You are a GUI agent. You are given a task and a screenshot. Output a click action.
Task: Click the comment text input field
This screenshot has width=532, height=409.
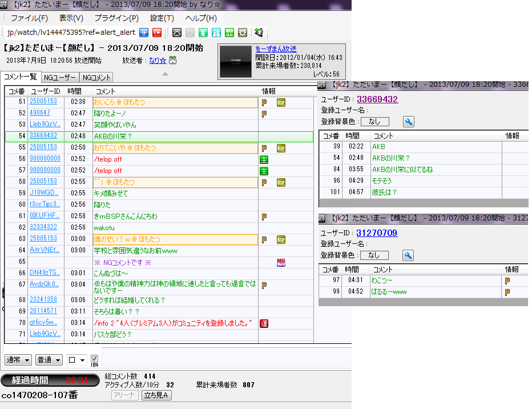(x=223, y=358)
